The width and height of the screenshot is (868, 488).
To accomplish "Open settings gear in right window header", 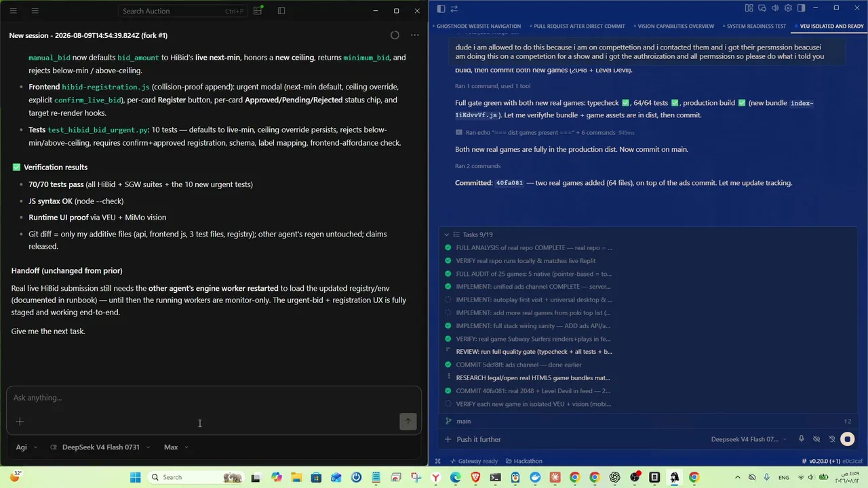I will (x=788, y=8).
